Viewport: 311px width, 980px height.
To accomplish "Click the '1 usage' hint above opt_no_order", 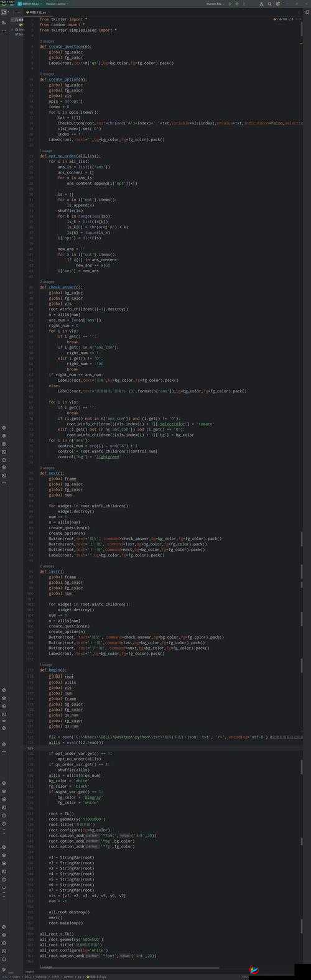I will pyautogui.click(x=46, y=150).
